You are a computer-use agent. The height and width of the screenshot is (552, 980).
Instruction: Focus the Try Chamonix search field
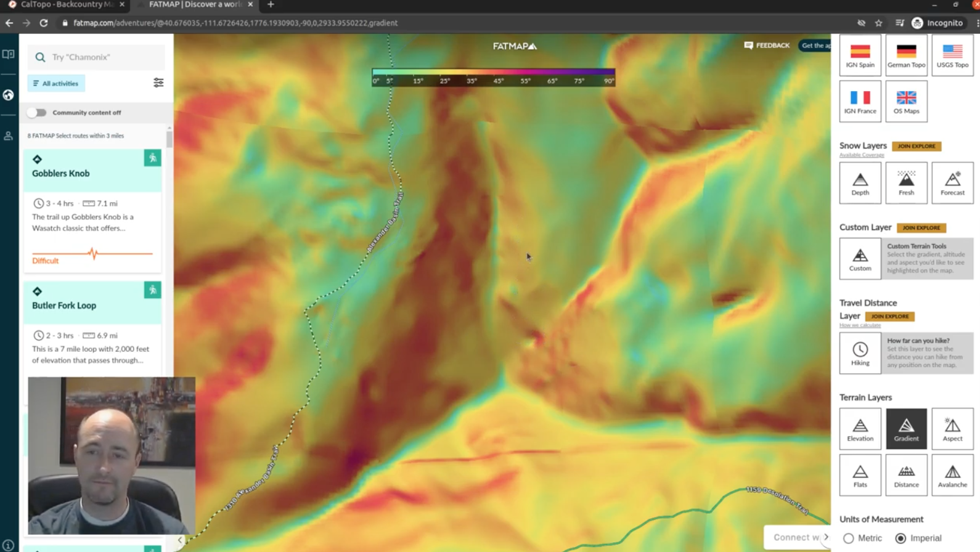pos(96,57)
